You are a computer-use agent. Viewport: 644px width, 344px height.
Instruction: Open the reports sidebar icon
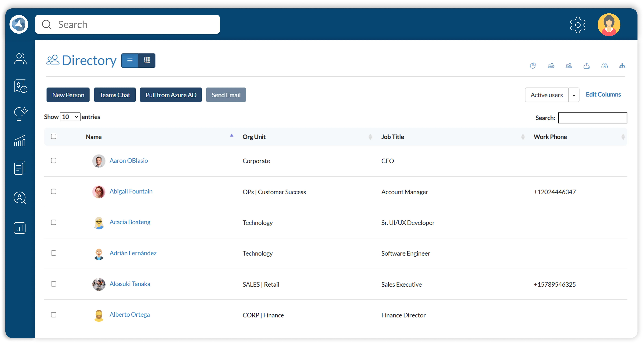click(x=20, y=228)
